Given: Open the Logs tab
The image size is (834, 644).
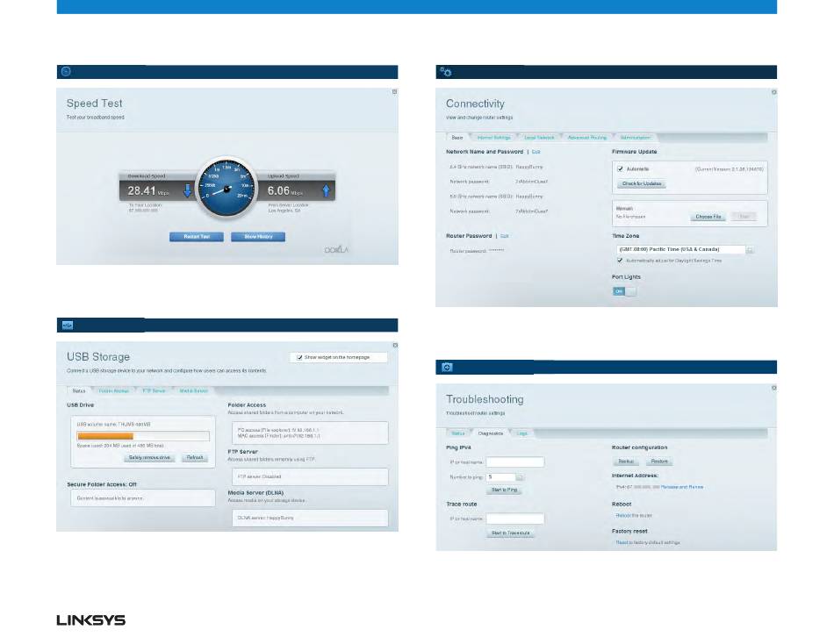Looking at the screenshot, I should (x=521, y=433).
